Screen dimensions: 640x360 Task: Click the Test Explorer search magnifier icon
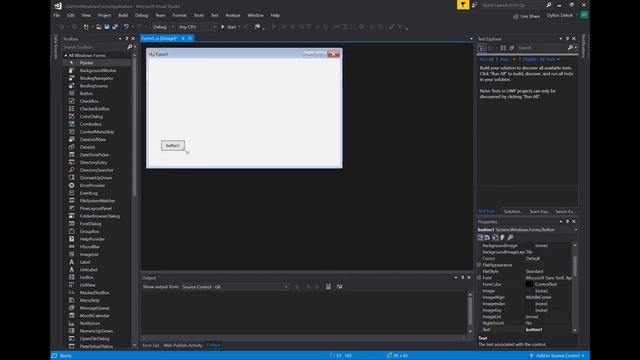(x=570, y=48)
